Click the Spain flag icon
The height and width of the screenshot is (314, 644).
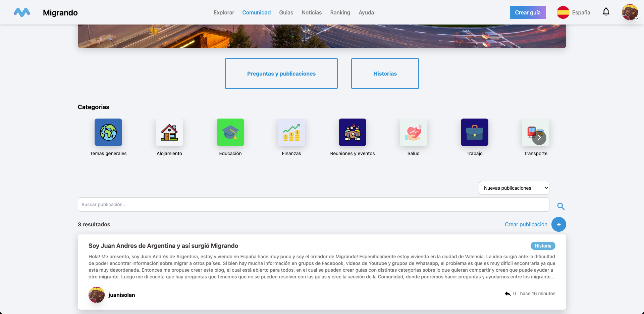pyautogui.click(x=563, y=12)
